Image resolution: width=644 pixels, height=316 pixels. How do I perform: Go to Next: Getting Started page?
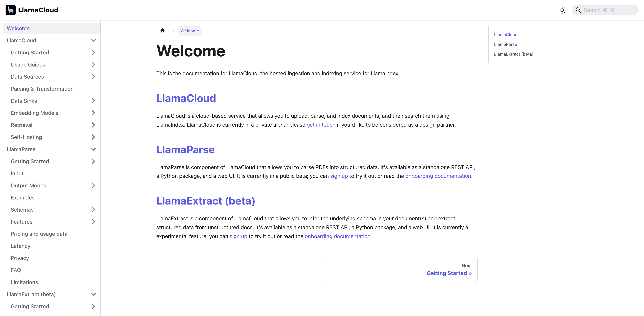point(398,269)
